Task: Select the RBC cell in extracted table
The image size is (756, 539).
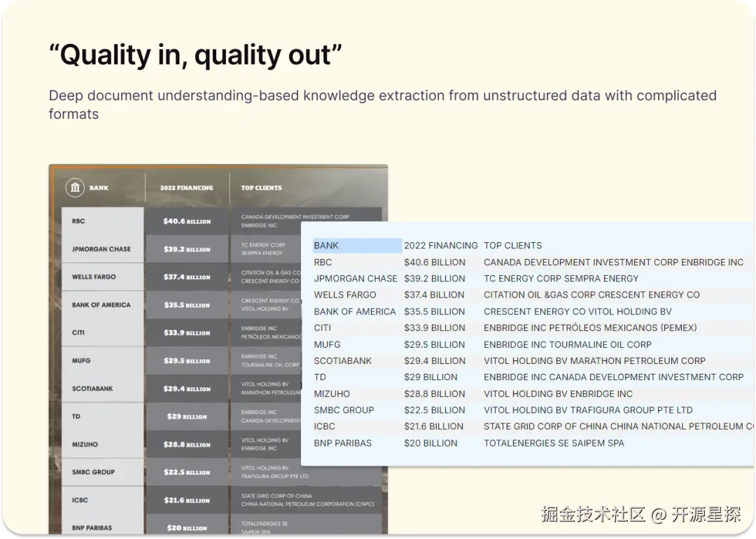Action: (x=323, y=262)
